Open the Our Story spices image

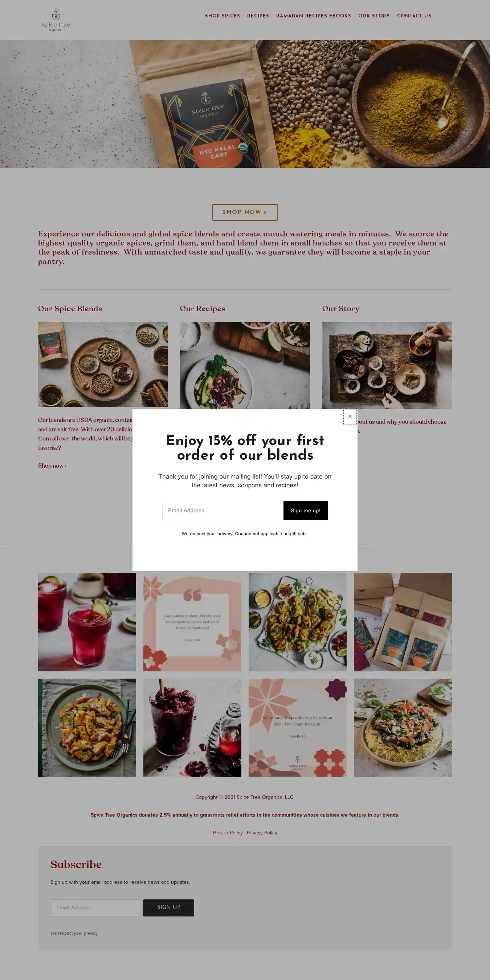pyautogui.click(x=387, y=365)
